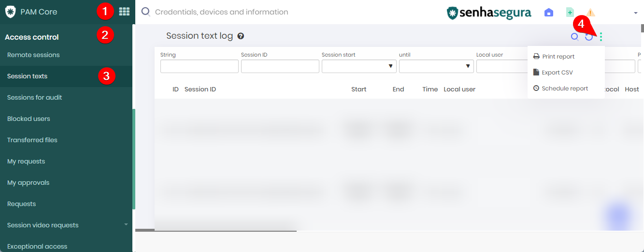Expand the until date dropdown
The height and width of the screenshot is (252, 644).
pos(436,66)
